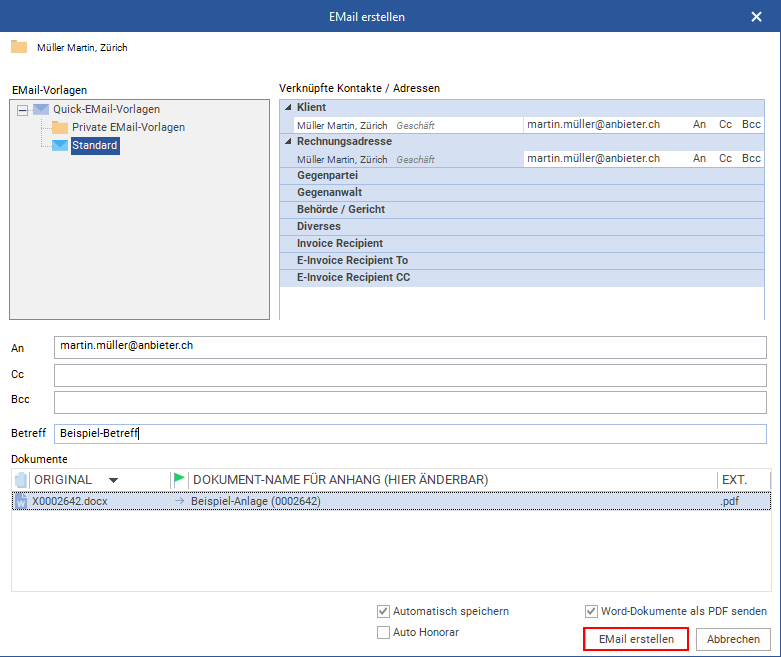
Task: Click the Word file icon of X0002642.docx
Action: [x=21, y=501]
